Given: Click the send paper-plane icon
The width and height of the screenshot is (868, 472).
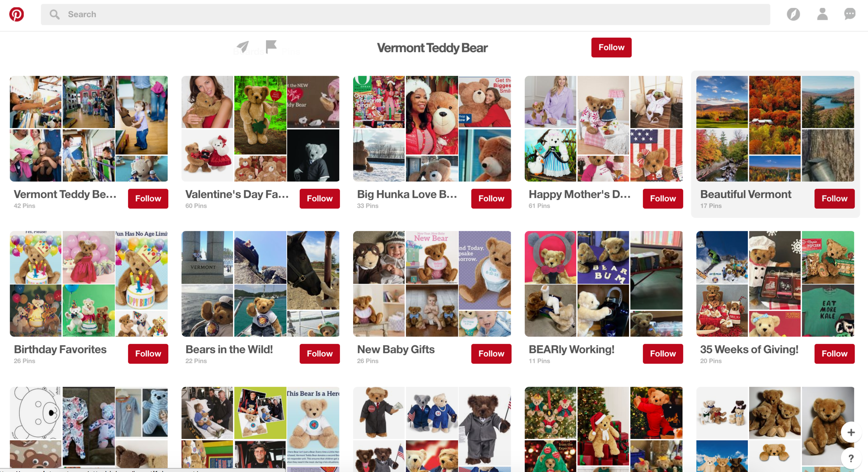Looking at the screenshot, I should tap(243, 47).
